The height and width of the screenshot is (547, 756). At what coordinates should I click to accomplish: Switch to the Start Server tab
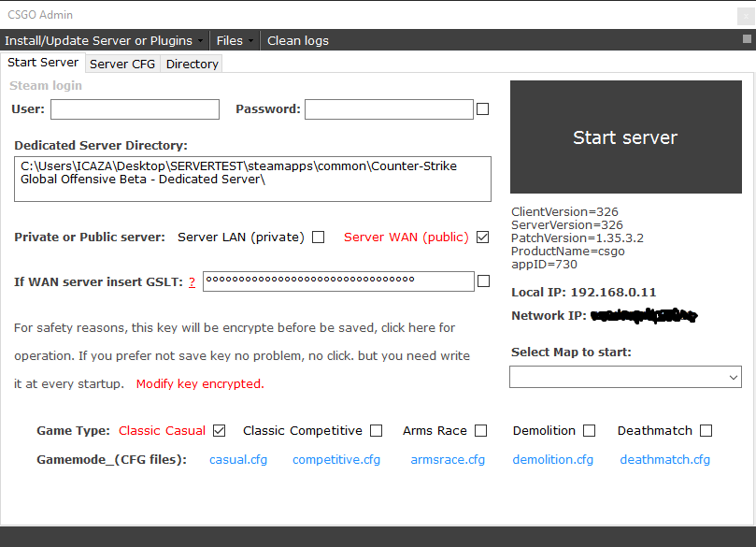tap(43, 63)
